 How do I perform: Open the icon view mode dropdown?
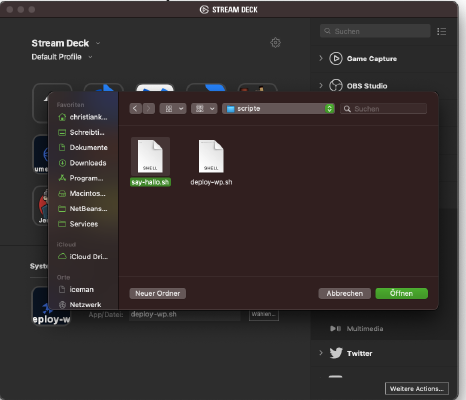pyautogui.click(x=173, y=109)
